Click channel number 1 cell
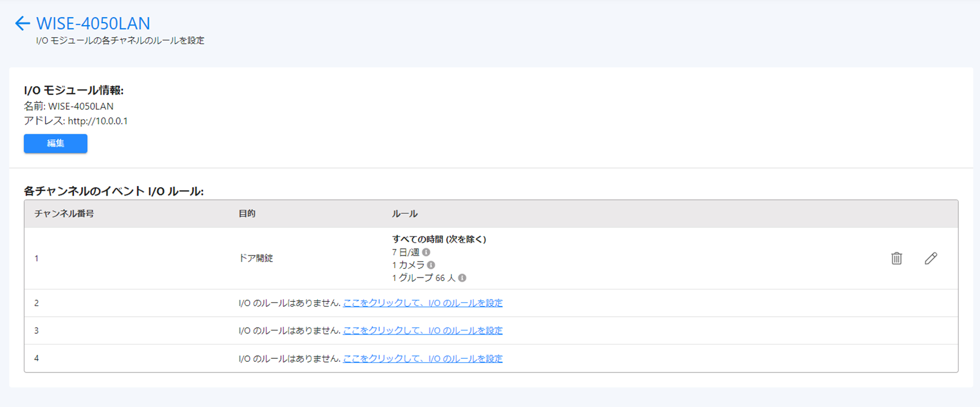980x407 pixels. (36, 258)
